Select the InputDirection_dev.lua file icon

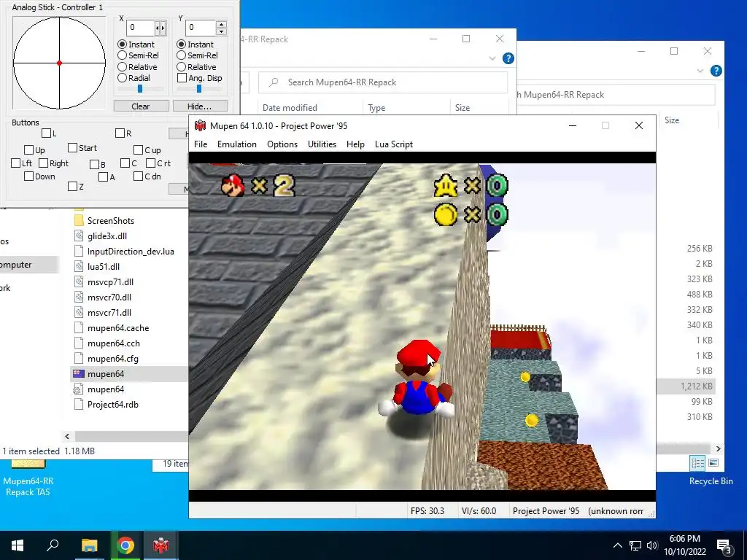(79, 251)
